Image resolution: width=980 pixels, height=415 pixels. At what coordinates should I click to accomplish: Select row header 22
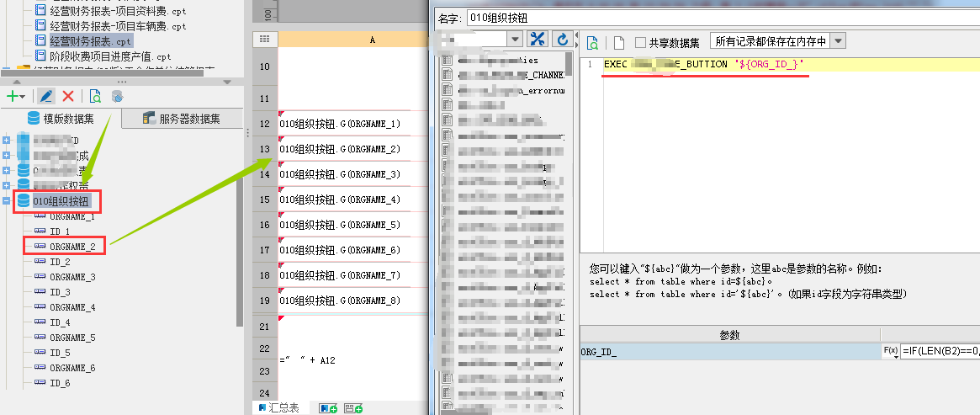click(x=264, y=348)
